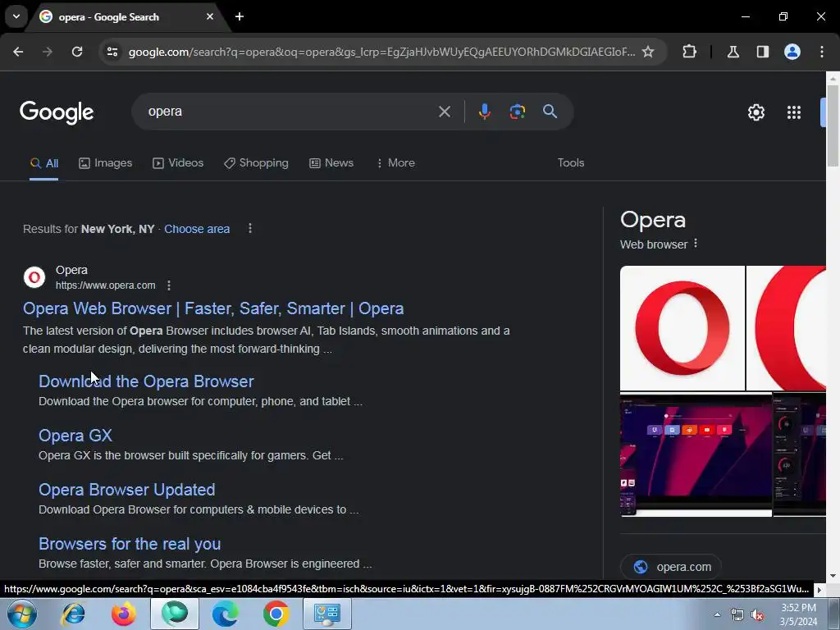Click the Opera site favicon in result
Viewport: 840px width, 630px height.
pyautogui.click(x=34, y=277)
